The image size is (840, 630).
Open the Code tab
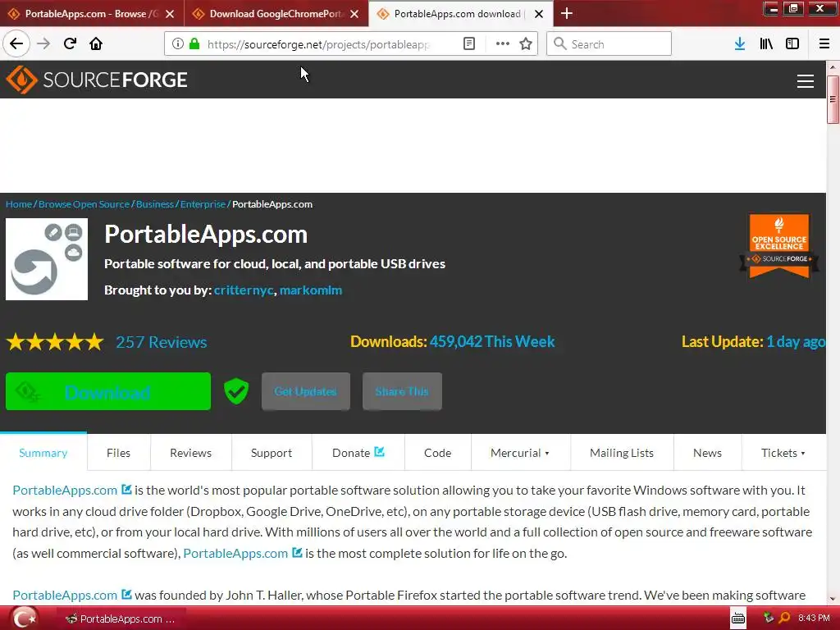[438, 453]
